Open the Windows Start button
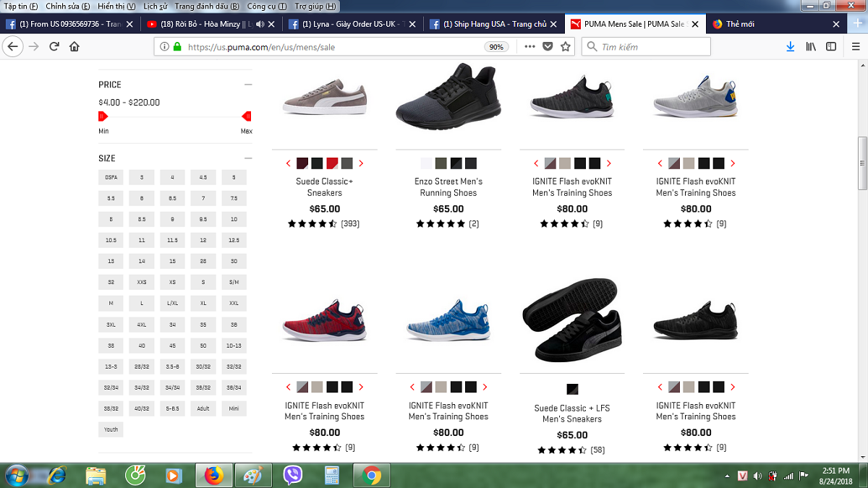 (16, 476)
